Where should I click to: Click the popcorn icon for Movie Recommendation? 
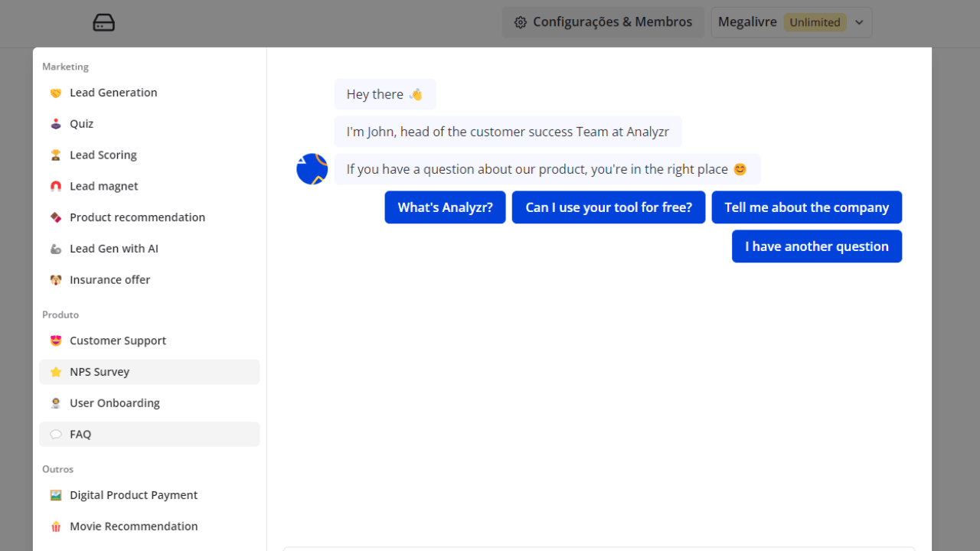pos(56,527)
